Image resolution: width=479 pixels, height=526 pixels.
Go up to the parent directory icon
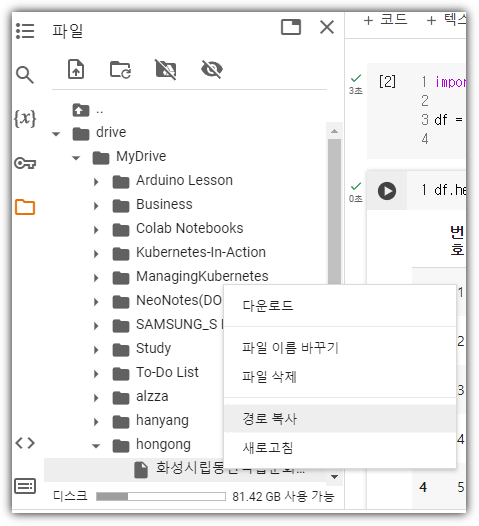(81, 110)
